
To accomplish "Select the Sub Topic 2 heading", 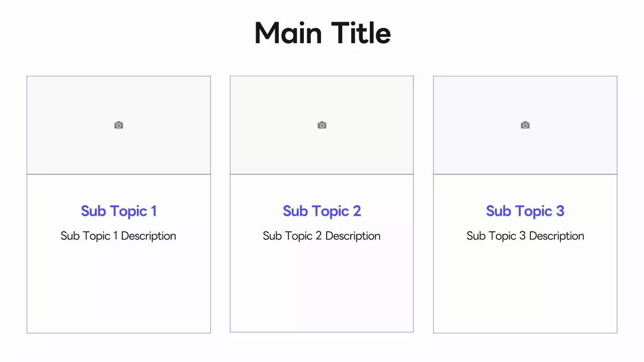I will tap(322, 211).
